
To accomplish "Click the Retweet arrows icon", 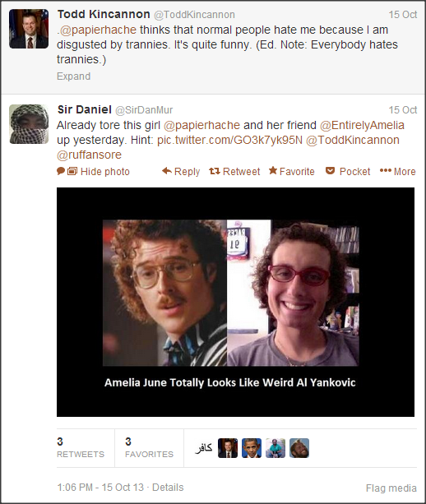I will tap(214, 171).
